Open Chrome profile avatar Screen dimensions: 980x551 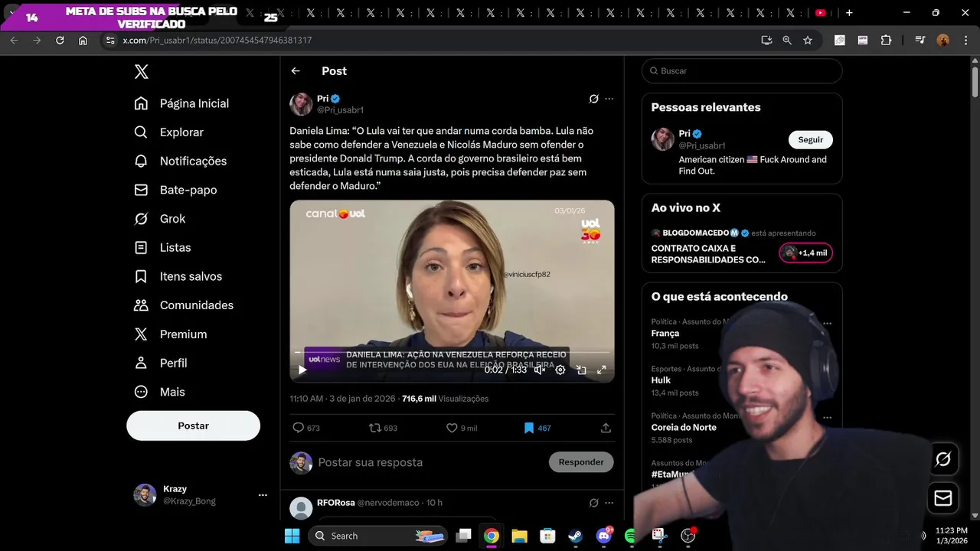coord(943,40)
